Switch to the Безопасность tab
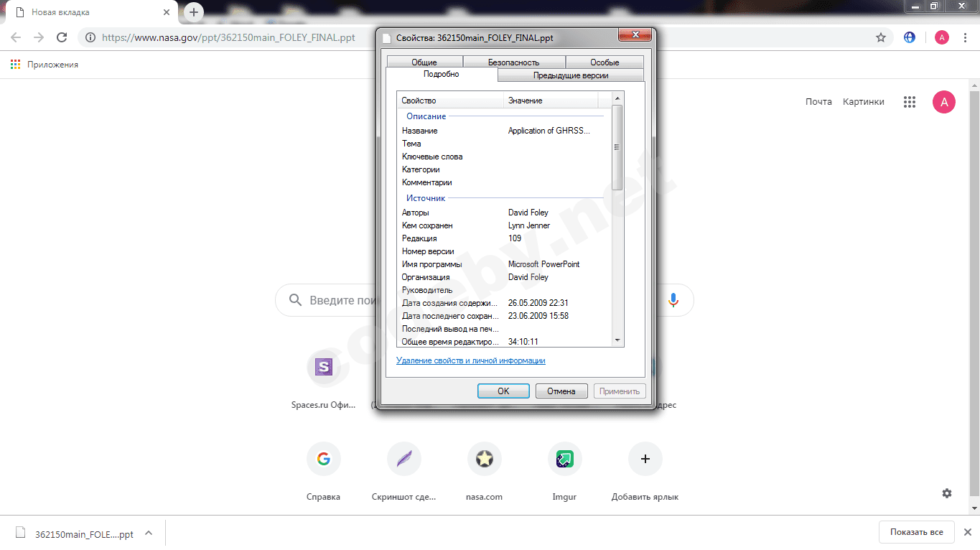The image size is (980, 550). [x=513, y=62]
